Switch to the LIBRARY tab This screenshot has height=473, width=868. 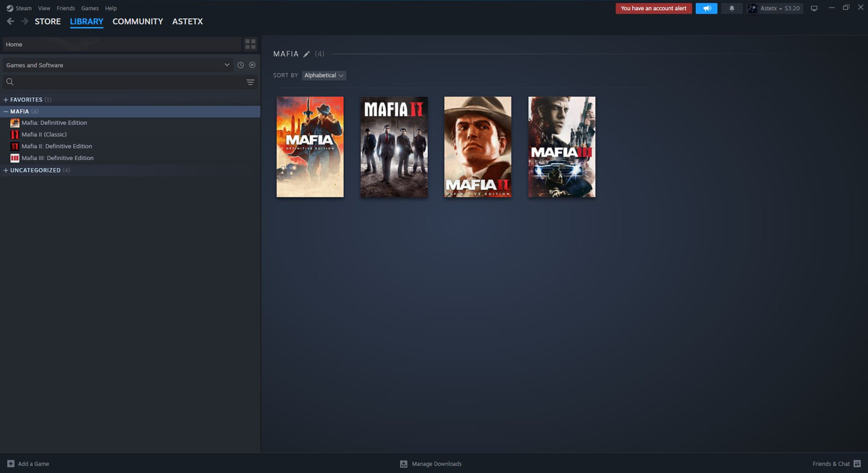(x=87, y=22)
